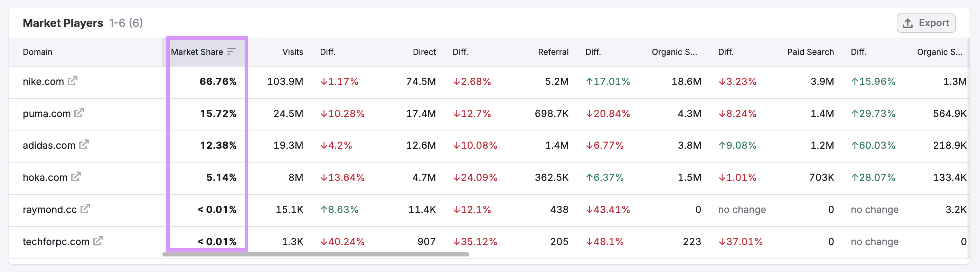Open the adidas.com domain link
Viewport: 980px width, 272px height.
(x=49, y=146)
